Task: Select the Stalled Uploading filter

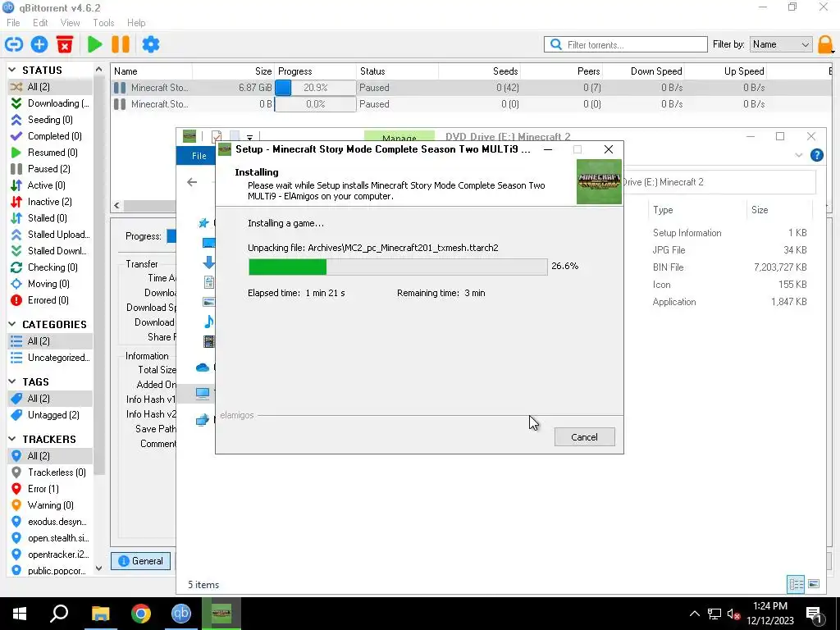Action: point(50,235)
